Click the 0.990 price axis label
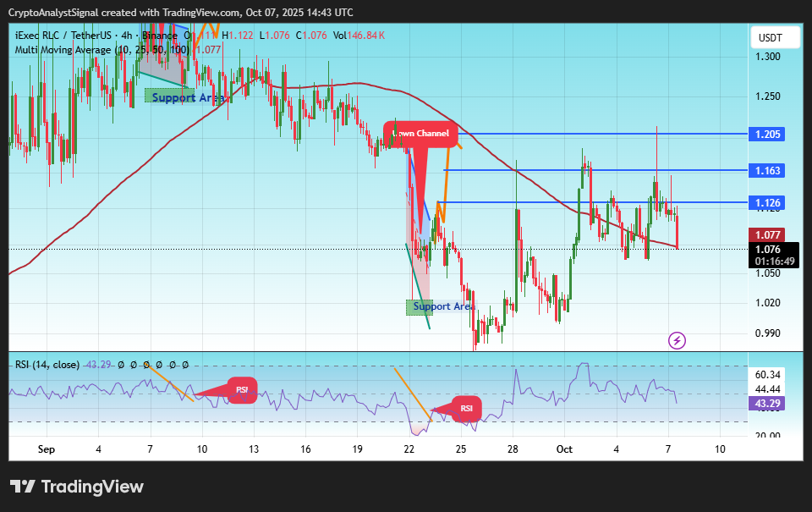 [767, 333]
